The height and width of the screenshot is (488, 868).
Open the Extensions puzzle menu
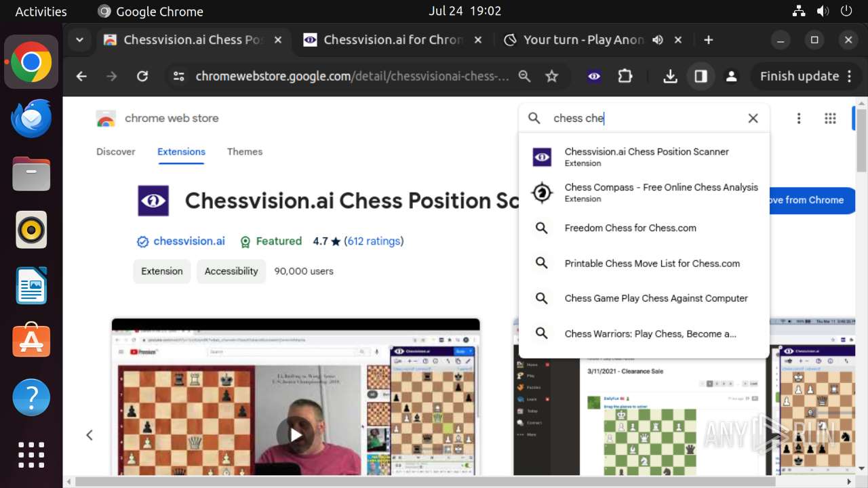tap(625, 77)
